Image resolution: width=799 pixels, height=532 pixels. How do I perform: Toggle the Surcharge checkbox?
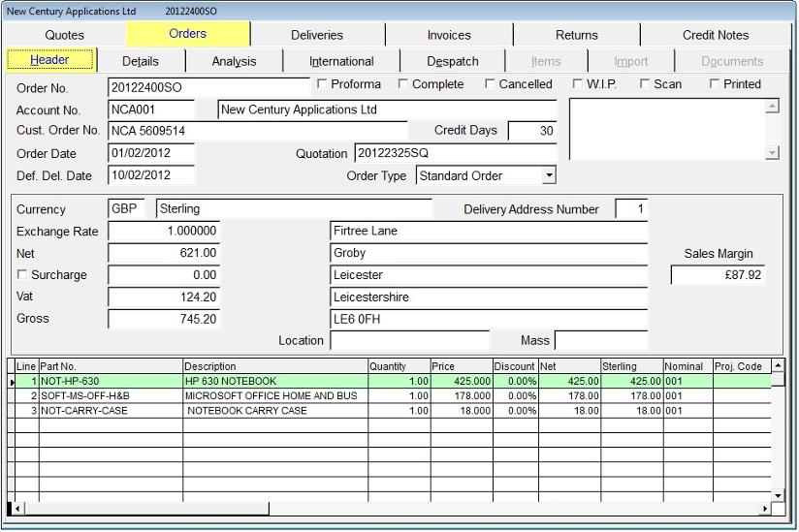[22, 275]
